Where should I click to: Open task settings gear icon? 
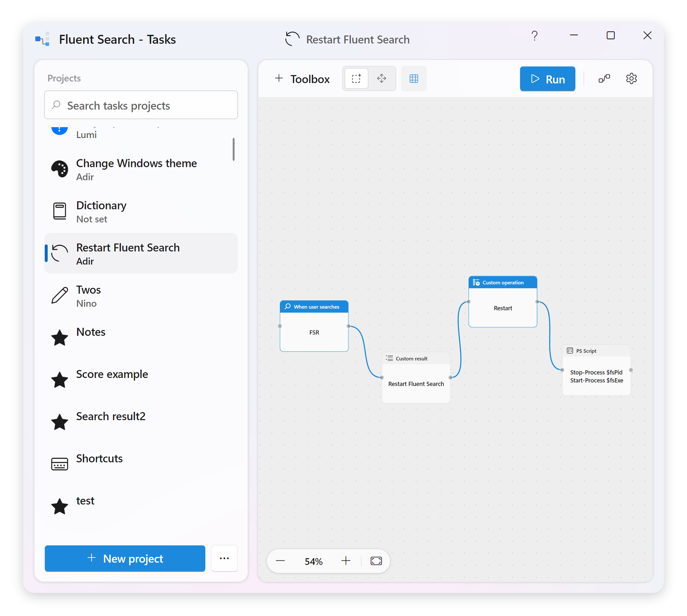tap(631, 78)
